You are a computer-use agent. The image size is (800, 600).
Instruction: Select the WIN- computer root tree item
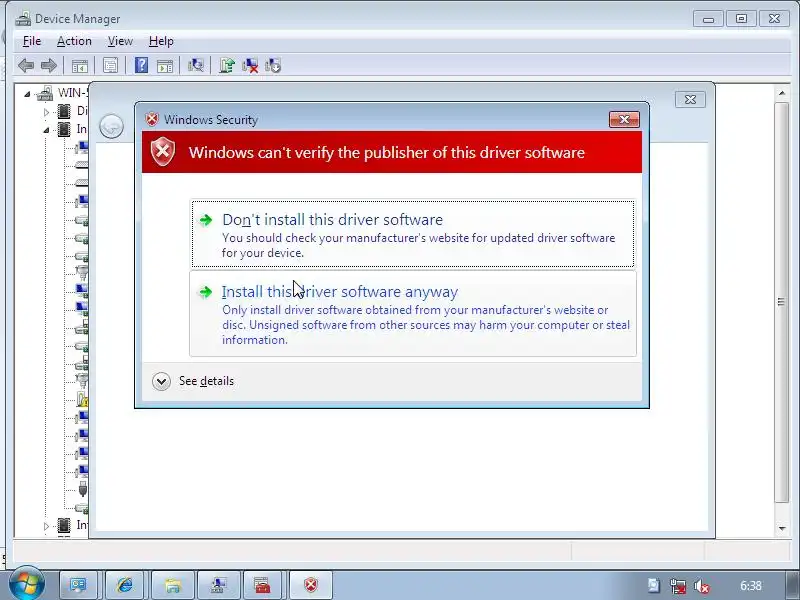click(x=61, y=93)
